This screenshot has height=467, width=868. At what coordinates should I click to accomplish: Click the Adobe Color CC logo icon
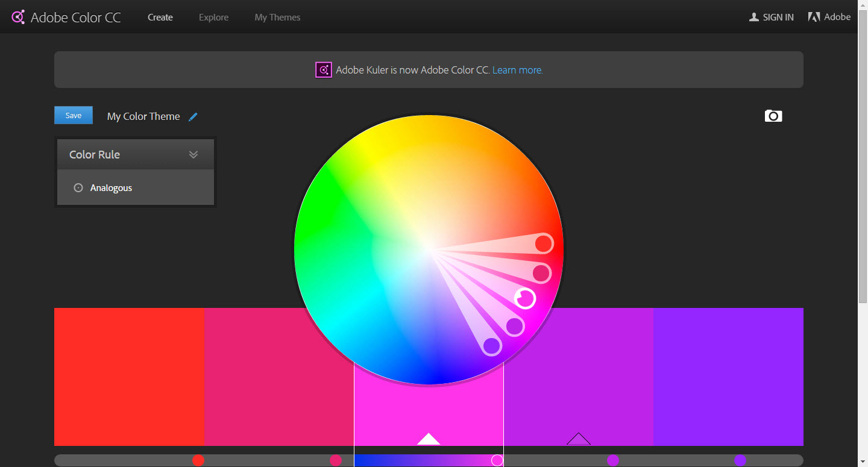click(18, 17)
